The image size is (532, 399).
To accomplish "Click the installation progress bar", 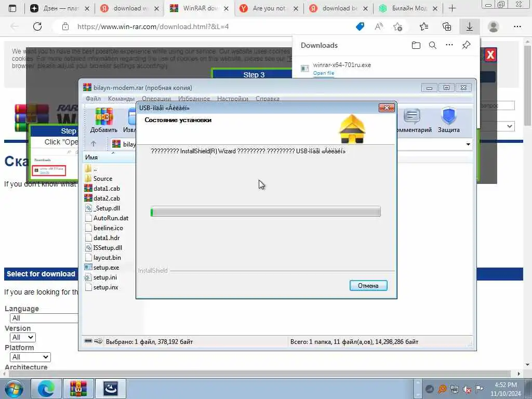I will [265, 211].
